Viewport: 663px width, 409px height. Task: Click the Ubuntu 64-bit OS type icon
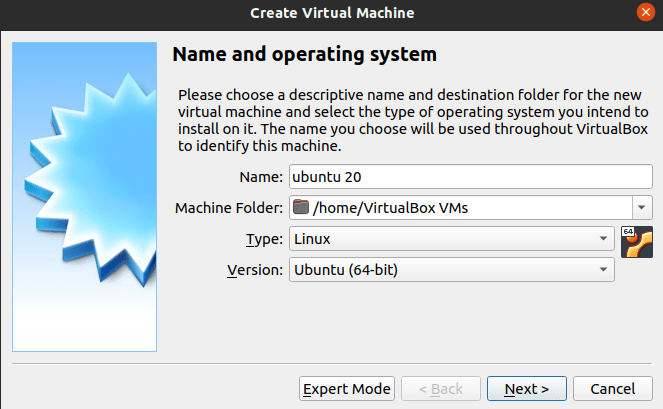tap(637, 242)
